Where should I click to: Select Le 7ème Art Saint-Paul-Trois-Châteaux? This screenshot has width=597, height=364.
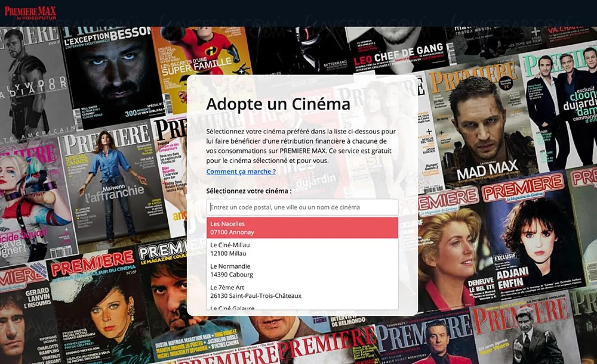coord(302,291)
